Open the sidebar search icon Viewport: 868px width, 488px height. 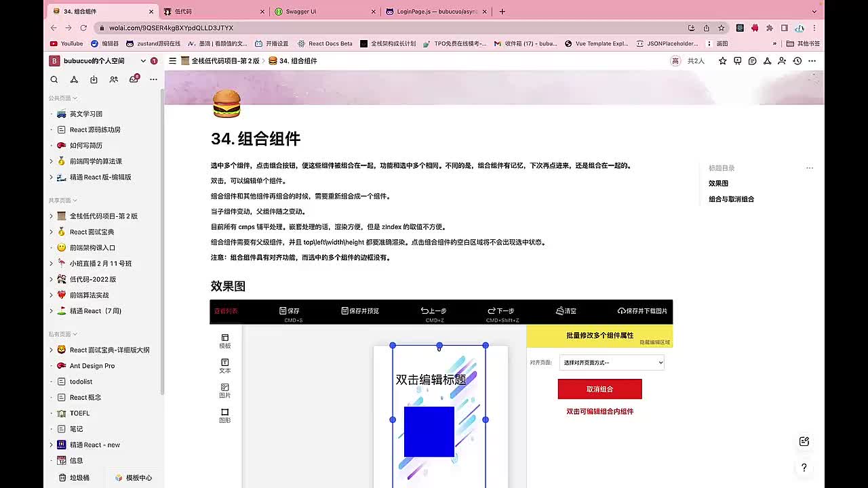click(54, 79)
